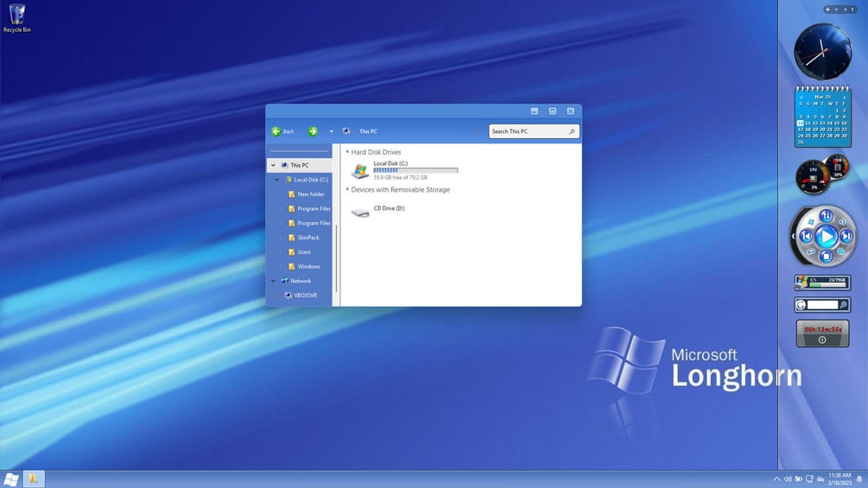Collapse the This PC tree node
The width and height of the screenshot is (868, 488).
coord(273,166)
